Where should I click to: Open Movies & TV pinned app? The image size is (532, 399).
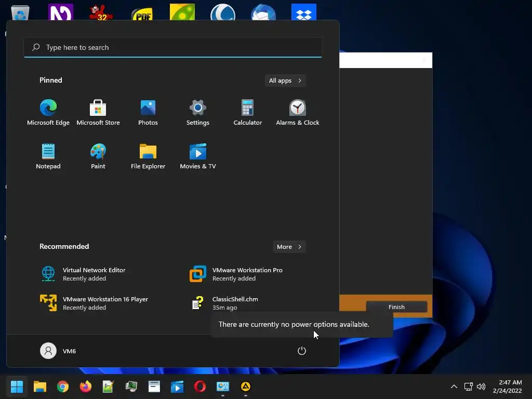[198, 156]
